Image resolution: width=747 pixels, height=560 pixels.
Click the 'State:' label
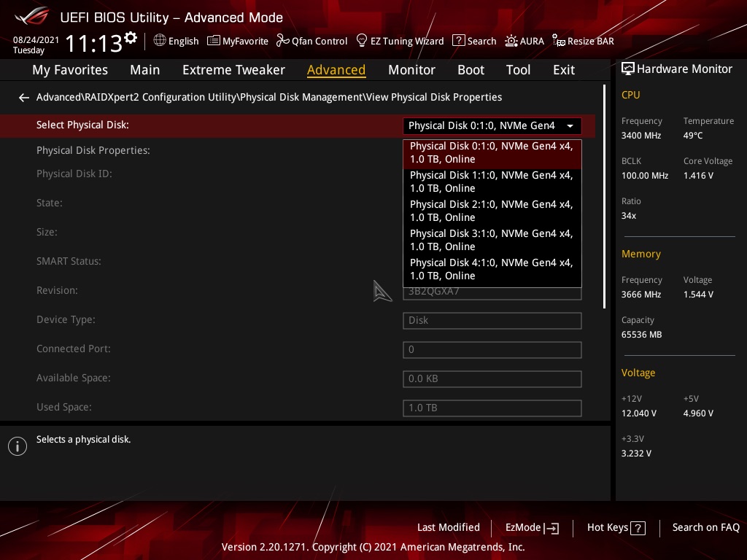point(50,203)
